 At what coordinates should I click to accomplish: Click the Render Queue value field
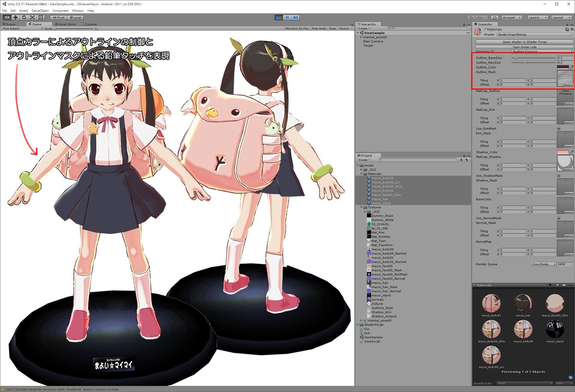[565, 264]
